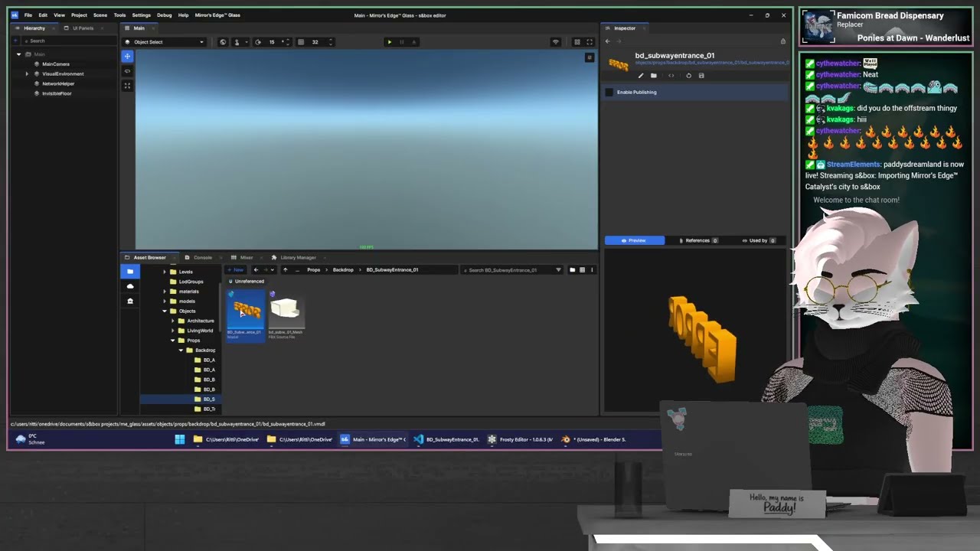Select the scale tool in viewport sidebar
Image resolution: width=980 pixels, height=551 pixels.
[x=127, y=86]
